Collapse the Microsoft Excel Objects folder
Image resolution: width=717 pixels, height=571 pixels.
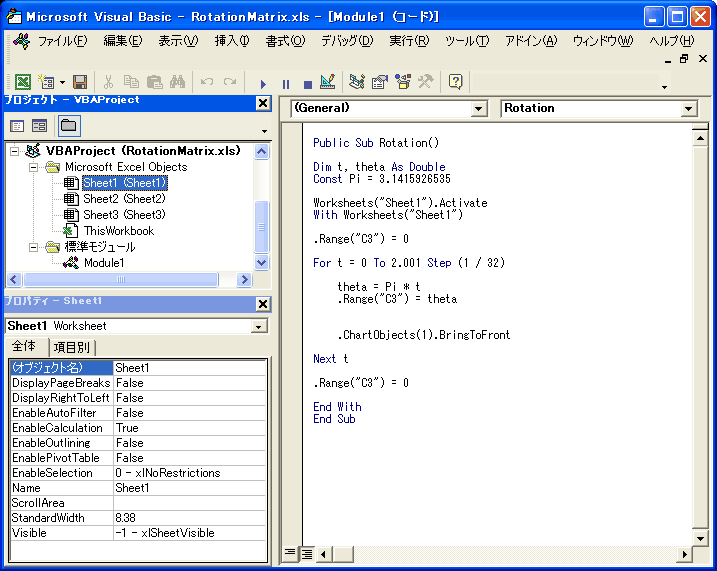33,167
